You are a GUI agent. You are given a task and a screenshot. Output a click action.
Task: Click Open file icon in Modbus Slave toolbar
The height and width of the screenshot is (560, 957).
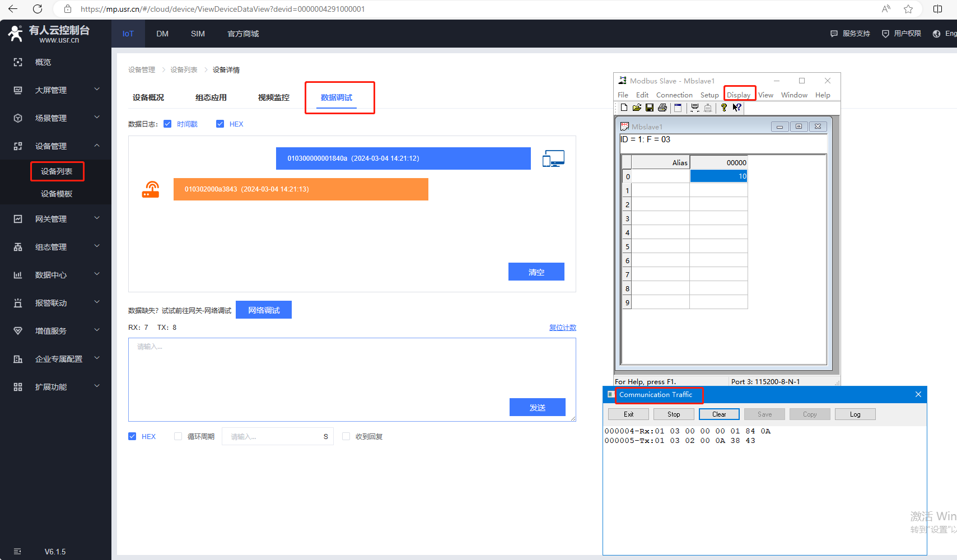(x=637, y=108)
